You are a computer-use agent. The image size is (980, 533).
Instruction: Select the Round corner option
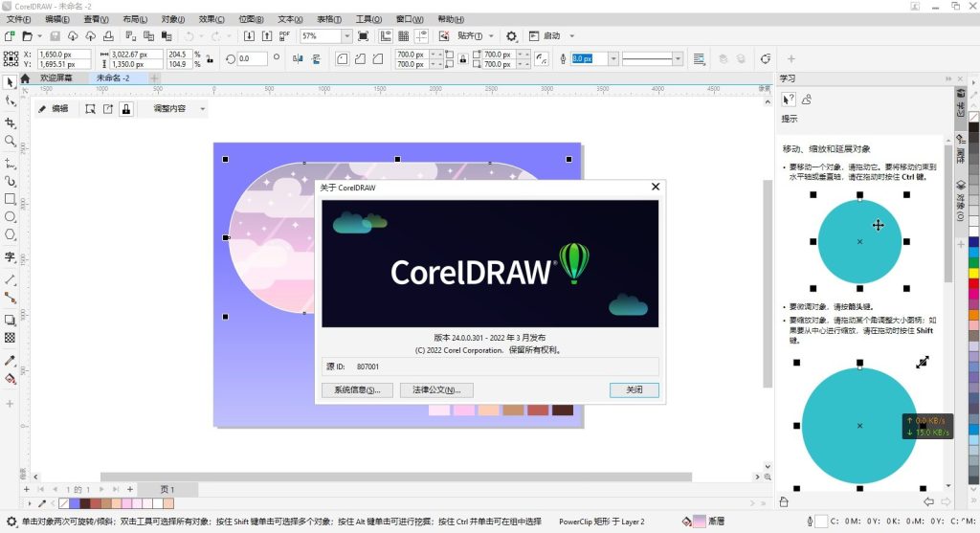[343, 58]
